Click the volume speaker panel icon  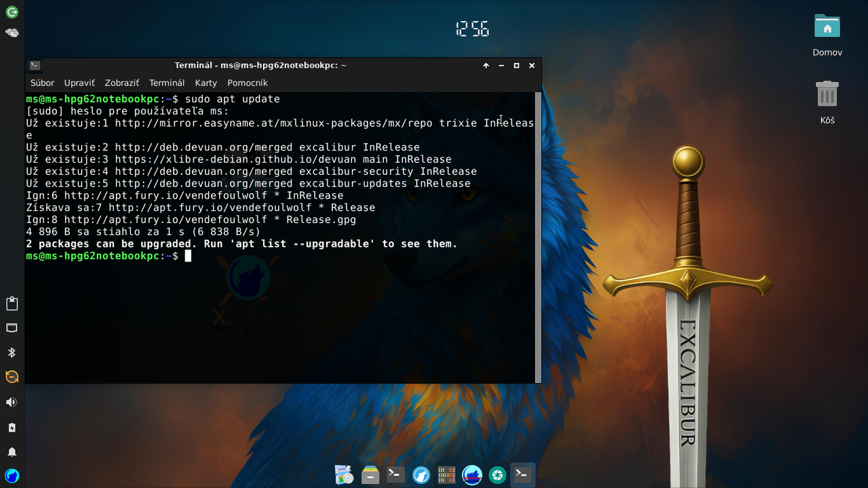pos(12,402)
